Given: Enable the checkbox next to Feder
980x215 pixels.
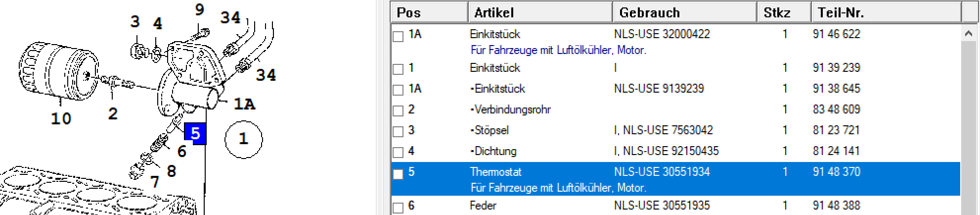Looking at the screenshot, I should pyautogui.click(x=398, y=208).
